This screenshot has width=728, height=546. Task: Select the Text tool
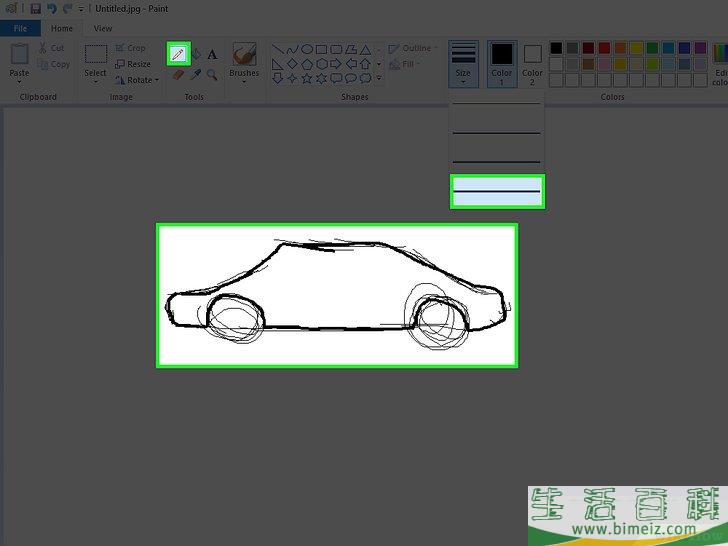pos(212,54)
